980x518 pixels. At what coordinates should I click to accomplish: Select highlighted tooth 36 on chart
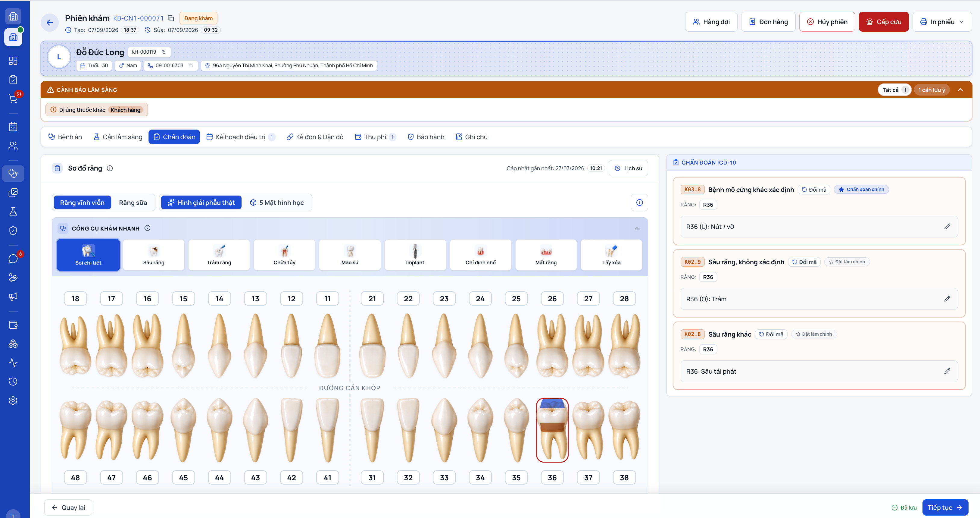[552, 430]
